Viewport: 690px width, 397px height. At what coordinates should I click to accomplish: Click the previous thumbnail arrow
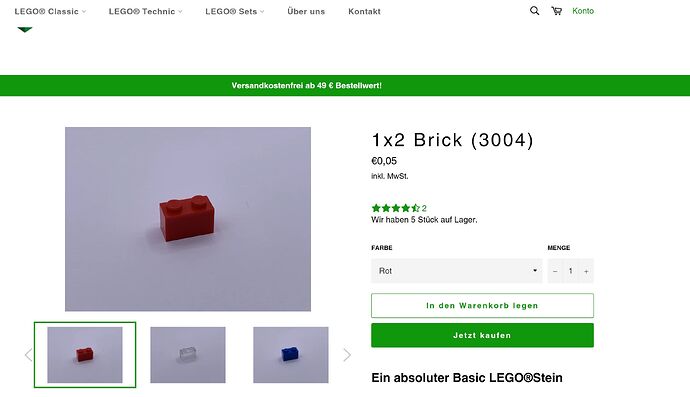[29, 355]
